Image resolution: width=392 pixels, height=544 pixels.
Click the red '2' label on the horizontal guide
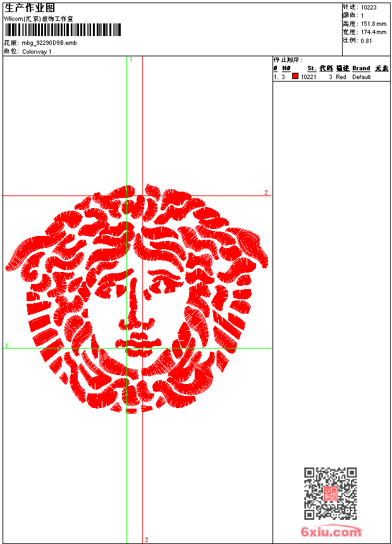tap(266, 192)
